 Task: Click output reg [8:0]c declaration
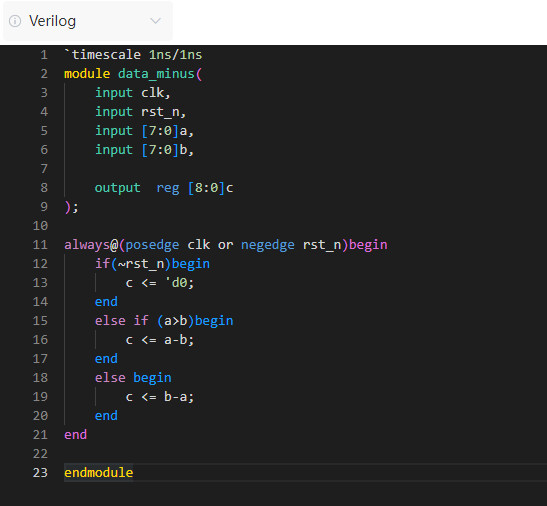(x=164, y=188)
